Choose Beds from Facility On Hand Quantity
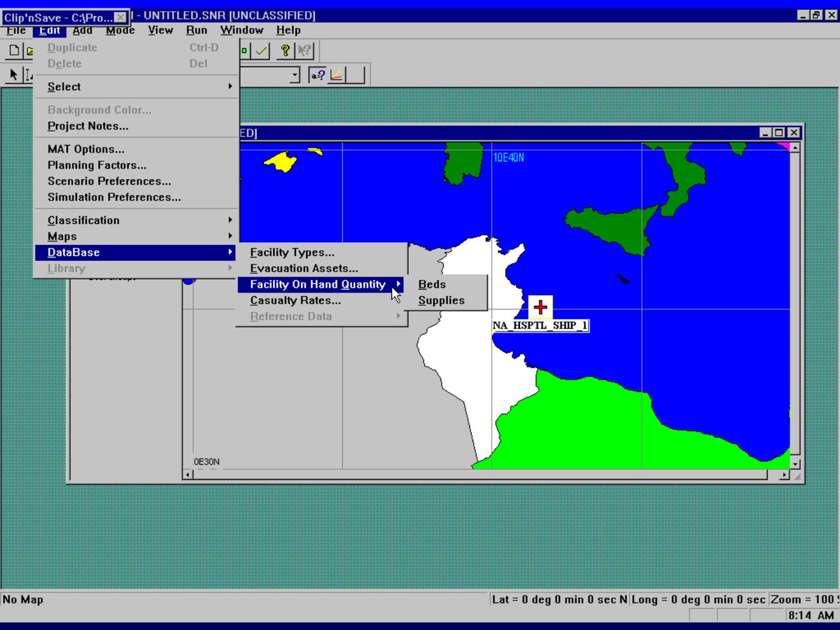Screen dimensions: 840x630 [x=432, y=285]
